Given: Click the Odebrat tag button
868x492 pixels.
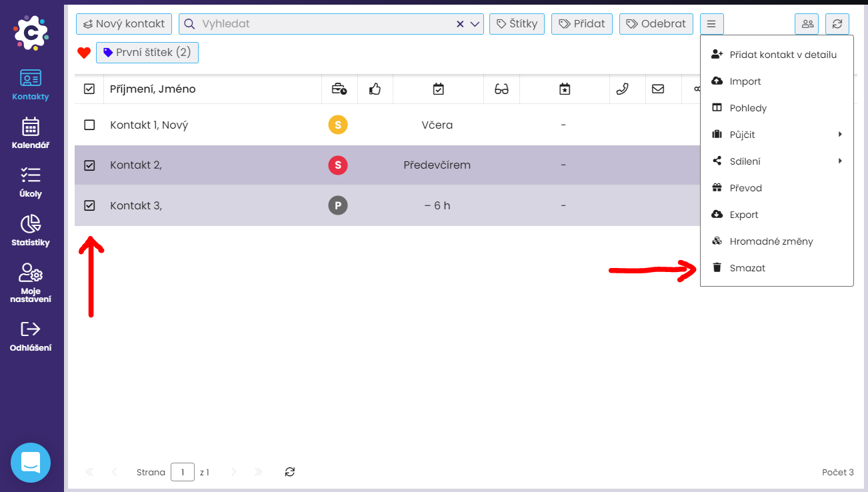Looking at the screenshot, I should coord(656,24).
